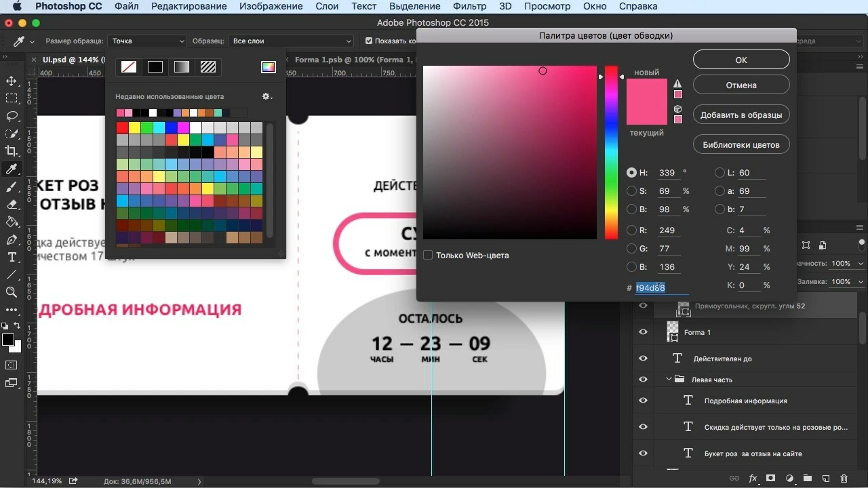Select the H (hue) radio button
The width and height of the screenshot is (868, 488).
[632, 173]
